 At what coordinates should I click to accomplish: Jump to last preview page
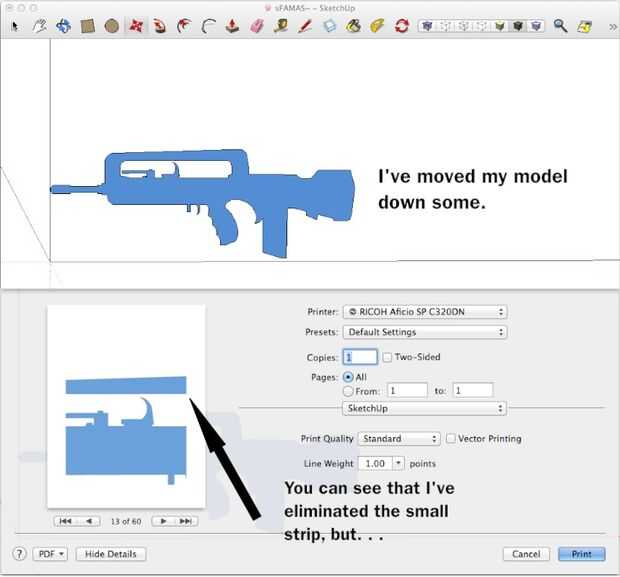(x=186, y=521)
